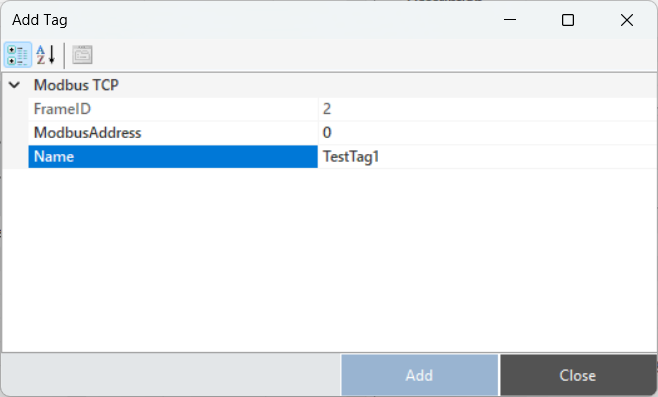Viewport: 658px width, 397px height.
Task: Switch property grid to Categorized view
Action: (18, 55)
